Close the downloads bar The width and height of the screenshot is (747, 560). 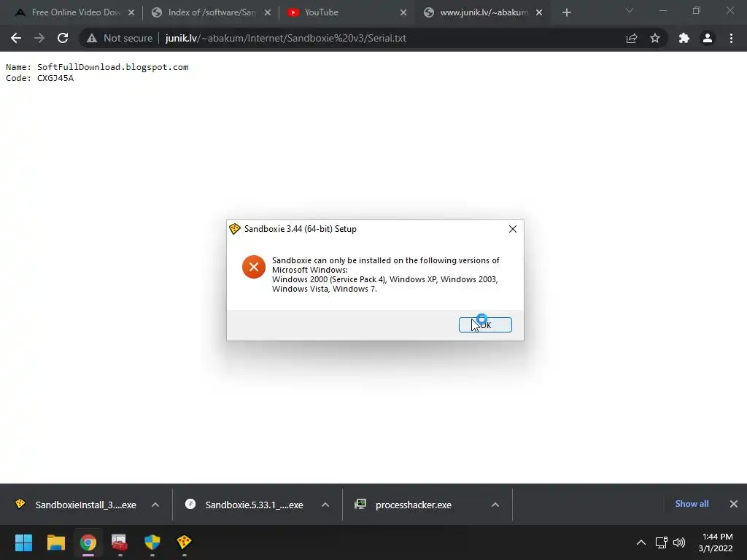click(734, 504)
